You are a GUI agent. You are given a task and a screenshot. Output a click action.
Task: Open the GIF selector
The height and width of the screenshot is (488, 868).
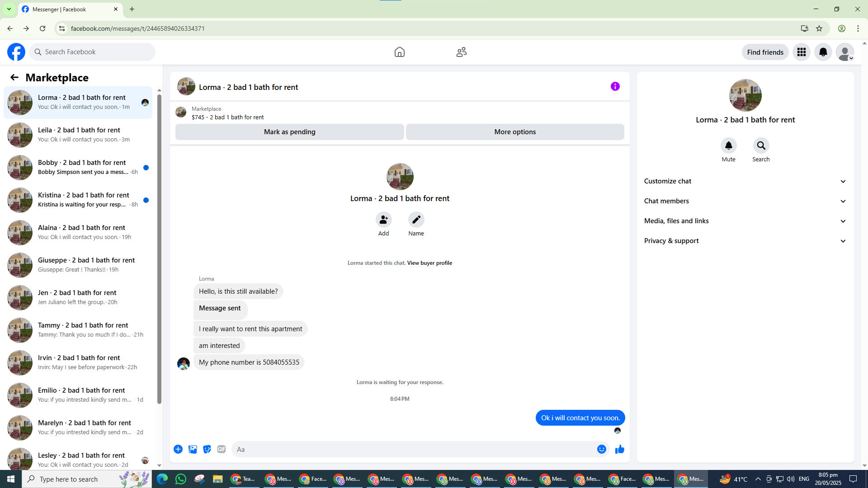click(x=221, y=449)
